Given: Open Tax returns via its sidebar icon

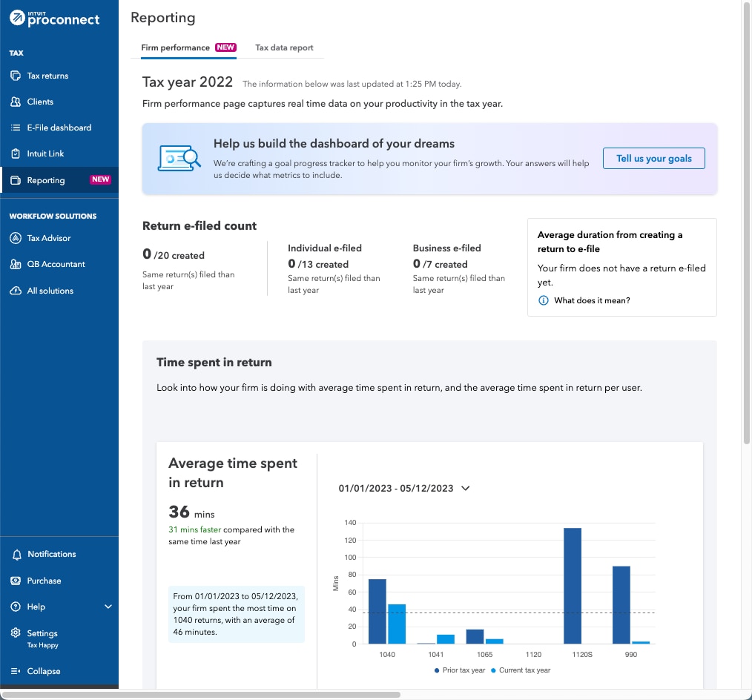Looking at the screenshot, I should point(16,76).
